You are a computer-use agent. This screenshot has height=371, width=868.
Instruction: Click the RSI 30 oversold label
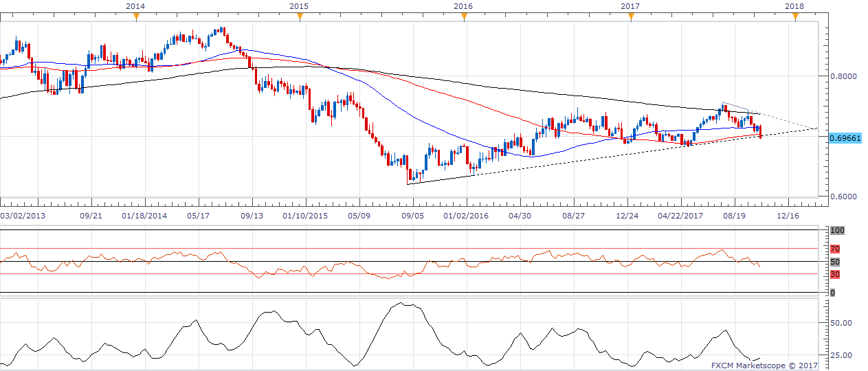(835, 274)
